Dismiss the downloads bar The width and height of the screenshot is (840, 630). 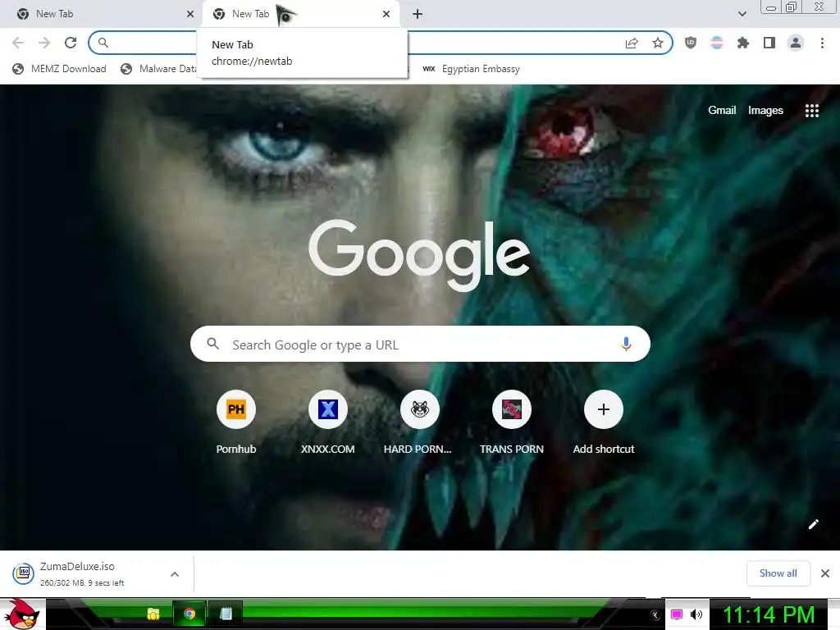click(825, 573)
